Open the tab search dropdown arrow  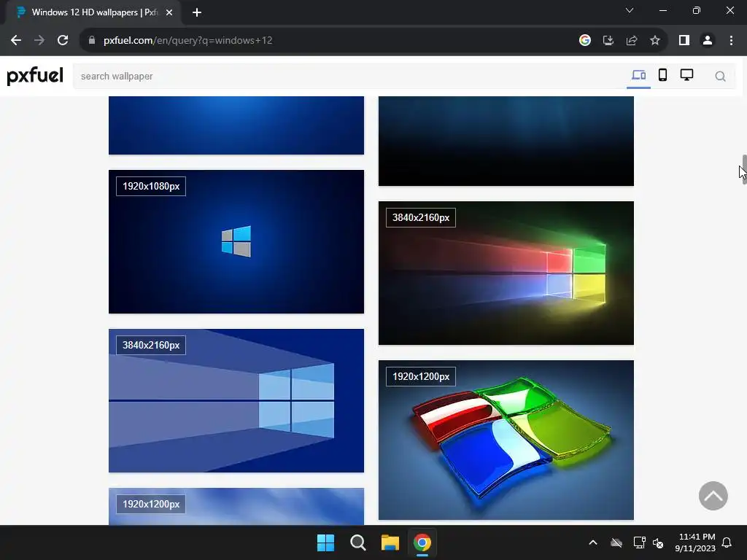point(630,10)
